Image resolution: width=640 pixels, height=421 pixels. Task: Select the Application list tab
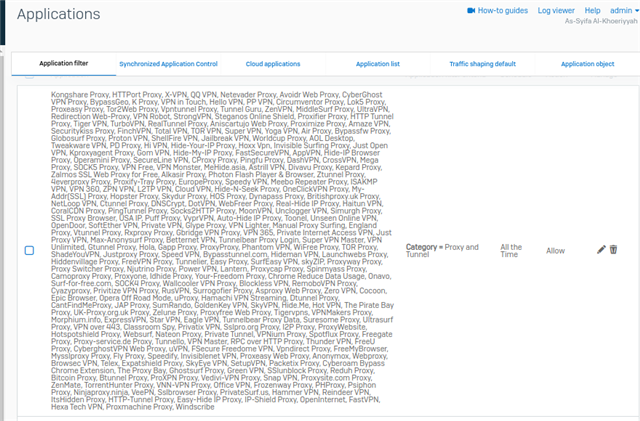pos(378,64)
